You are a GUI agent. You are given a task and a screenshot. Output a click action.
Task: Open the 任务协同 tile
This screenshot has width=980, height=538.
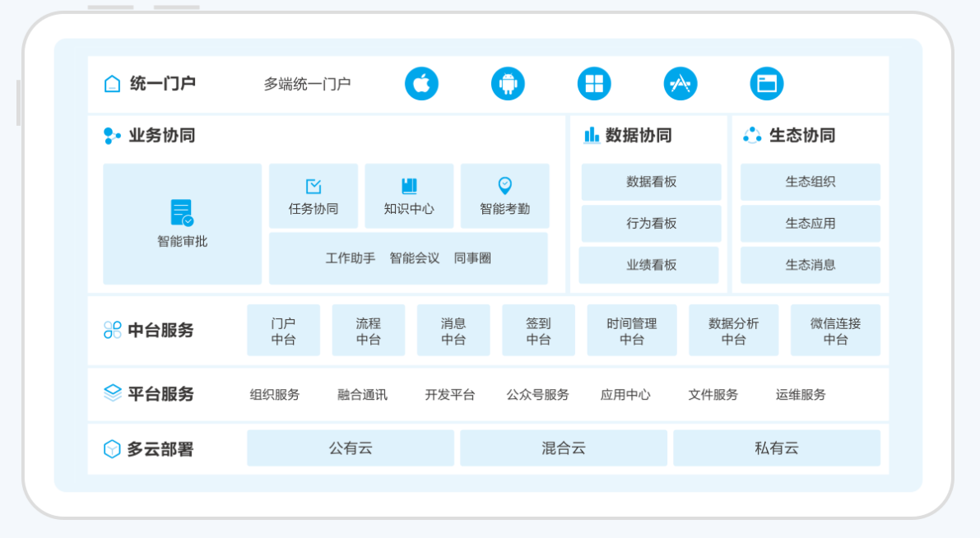314,196
